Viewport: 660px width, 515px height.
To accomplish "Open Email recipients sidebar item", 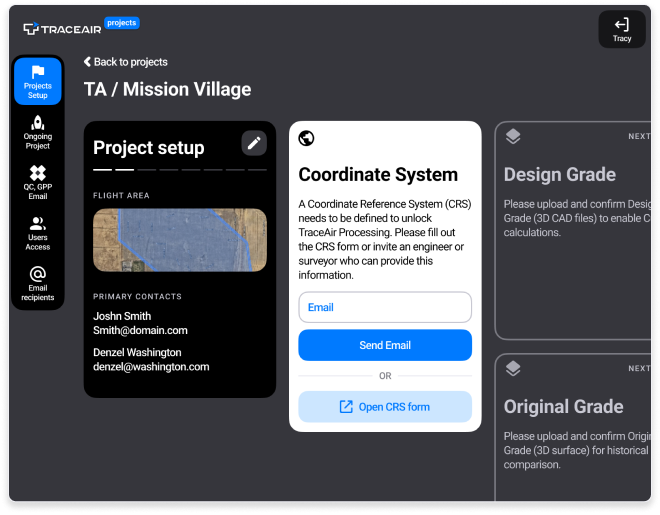I will (38, 284).
